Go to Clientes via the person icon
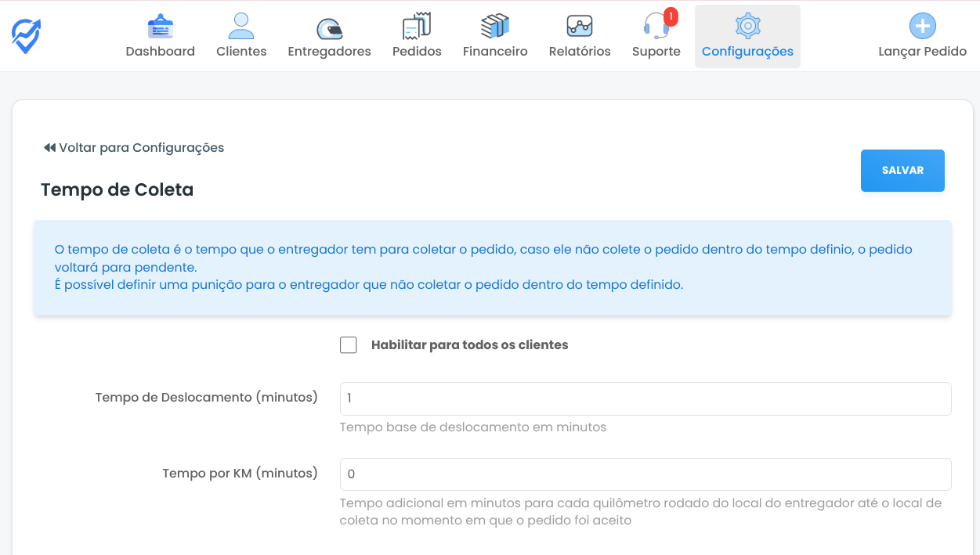980x555 pixels. coord(241,27)
